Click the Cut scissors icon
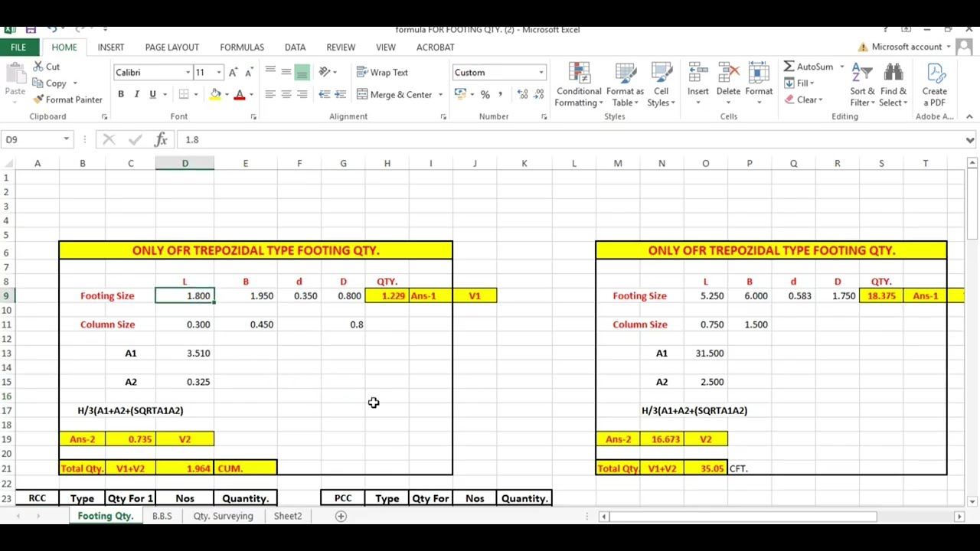 (x=38, y=67)
